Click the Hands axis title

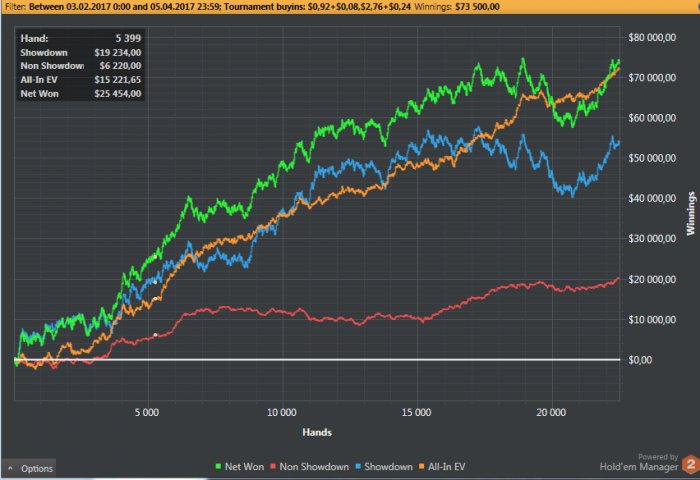coord(317,432)
